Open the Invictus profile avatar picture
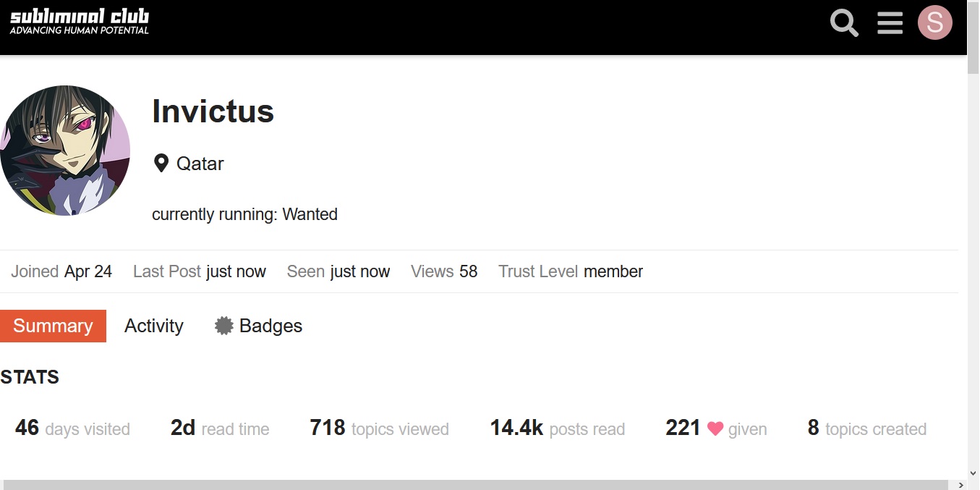Viewport: 980px width, 490px height. tap(65, 151)
